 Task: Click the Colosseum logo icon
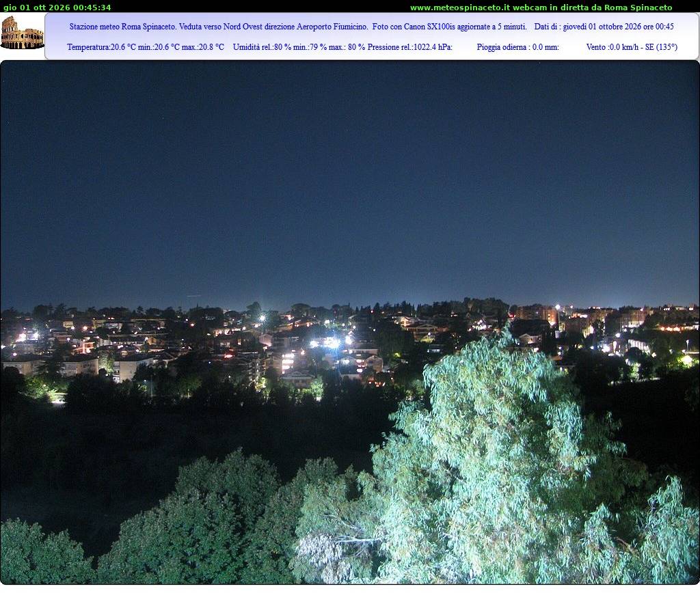pos(22,33)
